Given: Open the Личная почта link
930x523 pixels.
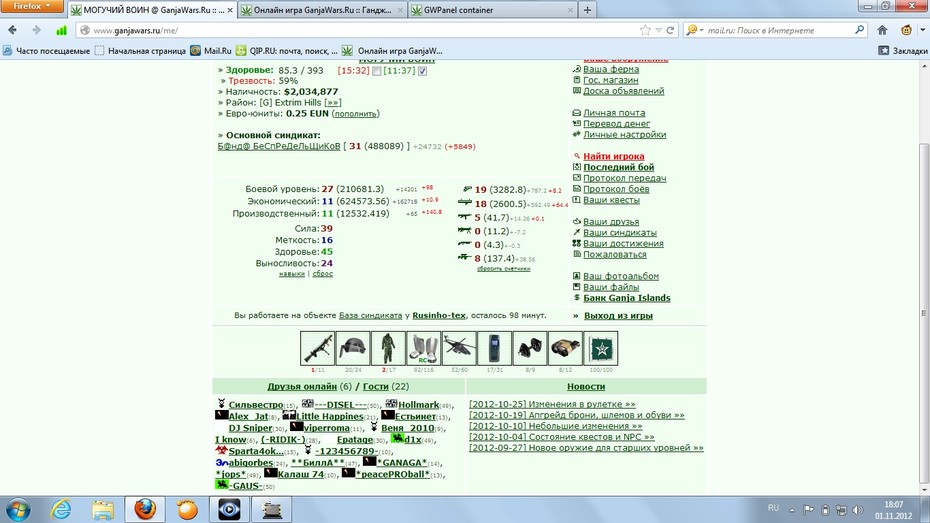Looking at the screenshot, I should 614,113.
